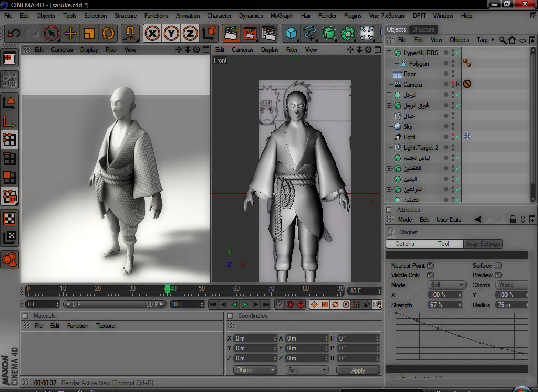Screen dimensions: 538x392
Task: Add a HyperNURBS generator from toolbar
Action: [329, 33]
